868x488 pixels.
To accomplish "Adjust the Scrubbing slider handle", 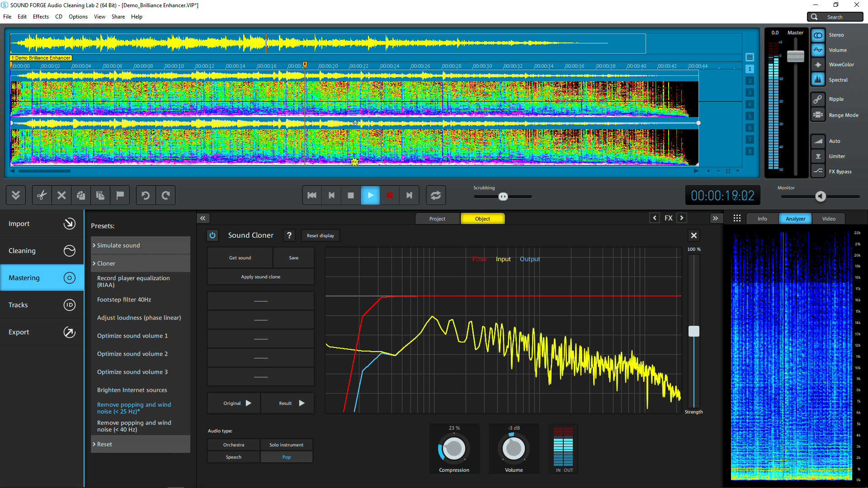I will pyautogui.click(x=503, y=197).
